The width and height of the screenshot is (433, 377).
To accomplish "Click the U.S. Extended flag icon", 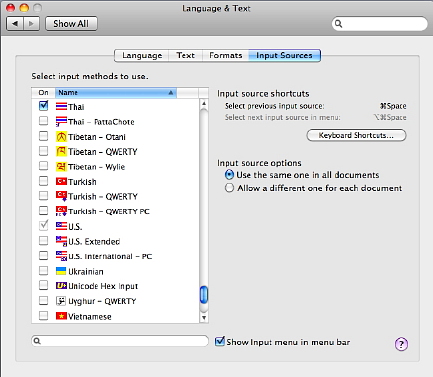I will coord(61,241).
